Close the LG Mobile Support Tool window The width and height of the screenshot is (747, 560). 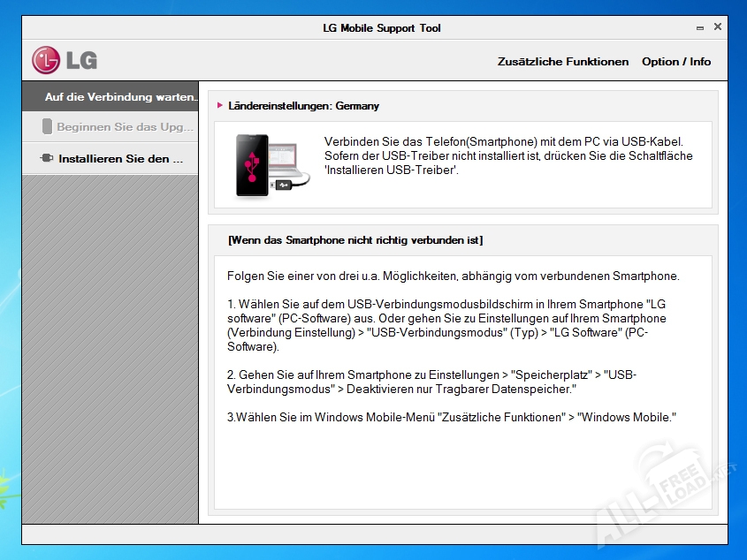[x=718, y=27]
